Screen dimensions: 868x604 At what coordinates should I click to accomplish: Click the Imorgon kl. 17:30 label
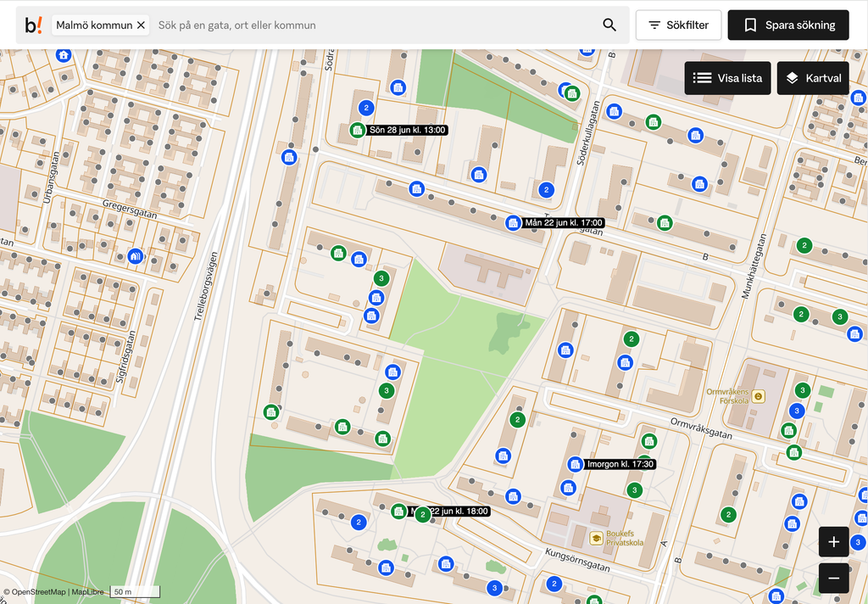(620, 464)
